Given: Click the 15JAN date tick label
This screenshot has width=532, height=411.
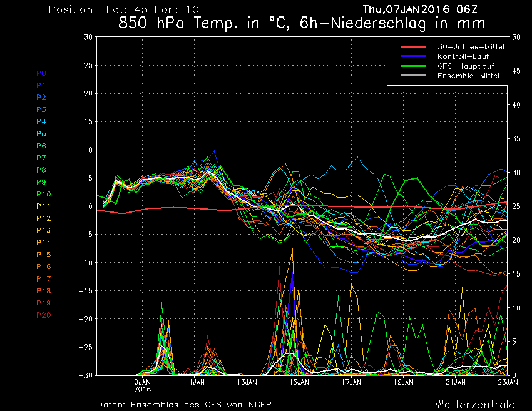Looking at the screenshot, I should (299, 382).
